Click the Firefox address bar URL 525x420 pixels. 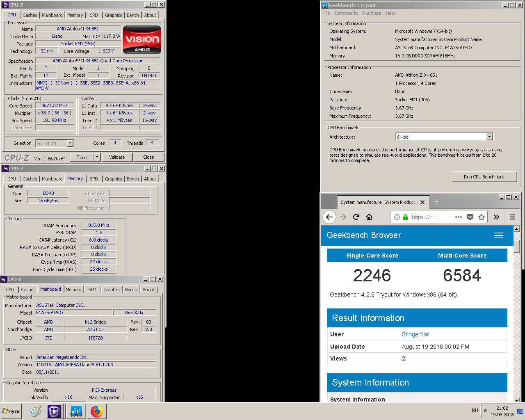coord(425,217)
